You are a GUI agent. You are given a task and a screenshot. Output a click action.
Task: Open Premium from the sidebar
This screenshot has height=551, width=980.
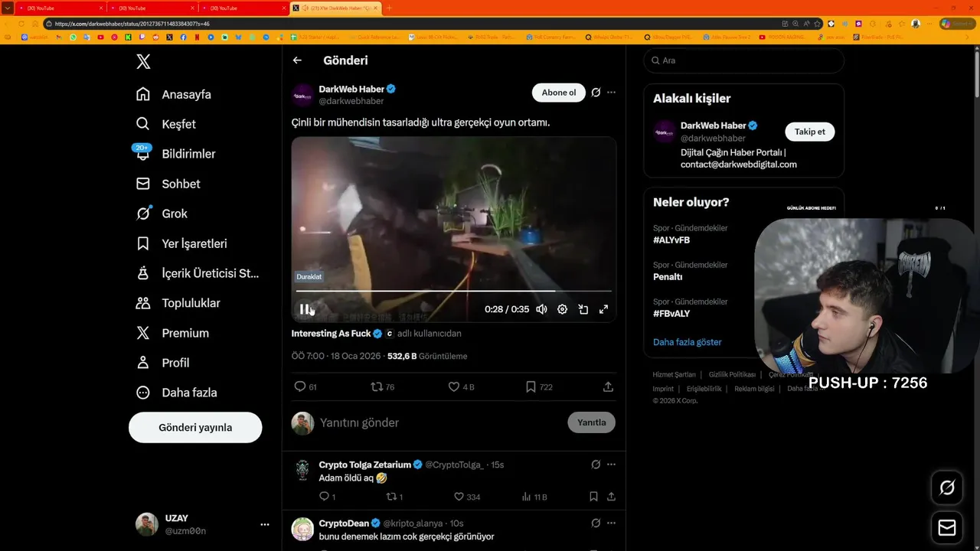172,333
